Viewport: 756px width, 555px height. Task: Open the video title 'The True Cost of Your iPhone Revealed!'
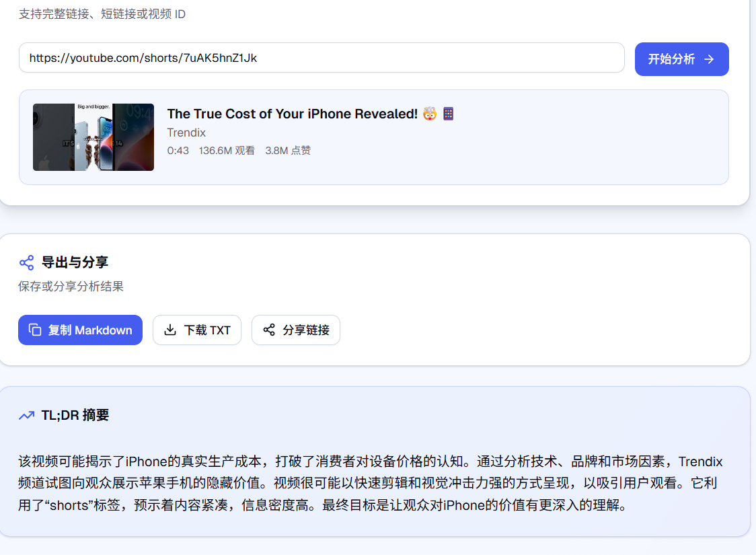pos(291,114)
